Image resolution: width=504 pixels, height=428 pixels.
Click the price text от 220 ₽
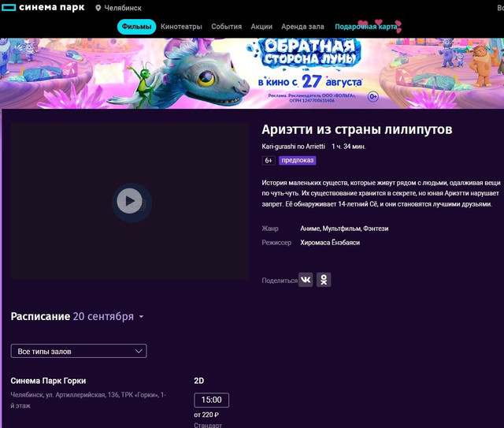(x=206, y=415)
